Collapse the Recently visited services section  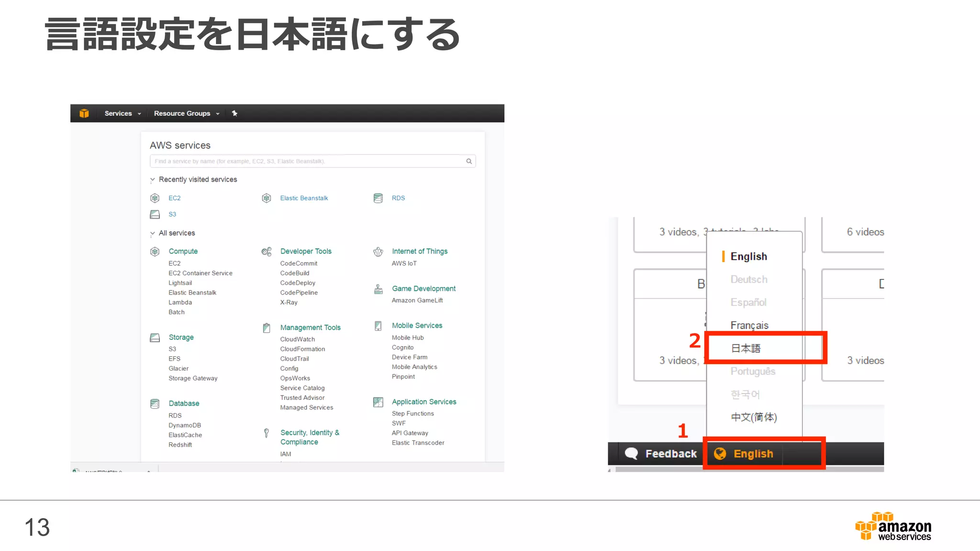(x=152, y=180)
